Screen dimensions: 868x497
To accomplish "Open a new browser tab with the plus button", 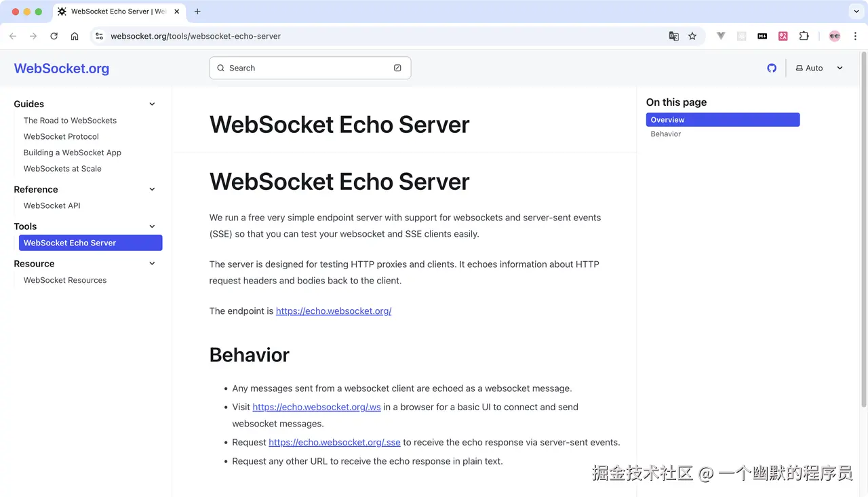I will [197, 12].
